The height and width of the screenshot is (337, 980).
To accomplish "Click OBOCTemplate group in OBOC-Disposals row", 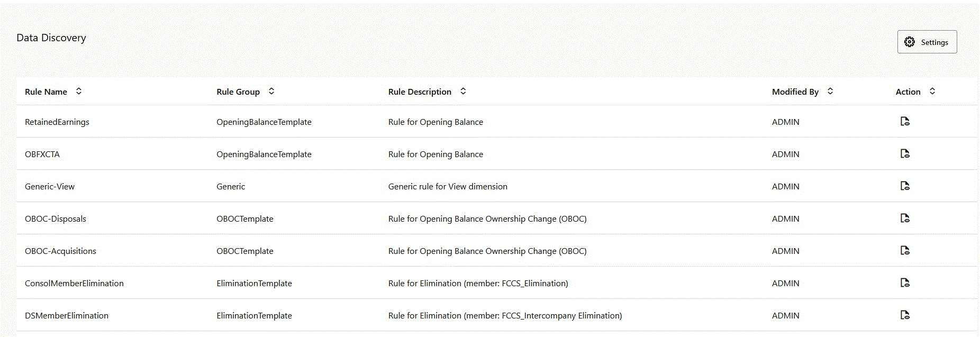I will (245, 218).
